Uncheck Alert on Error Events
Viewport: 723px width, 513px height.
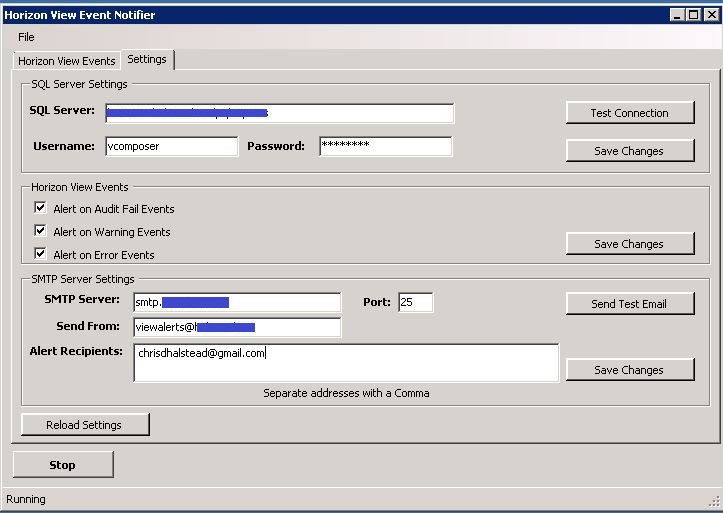(x=41, y=254)
